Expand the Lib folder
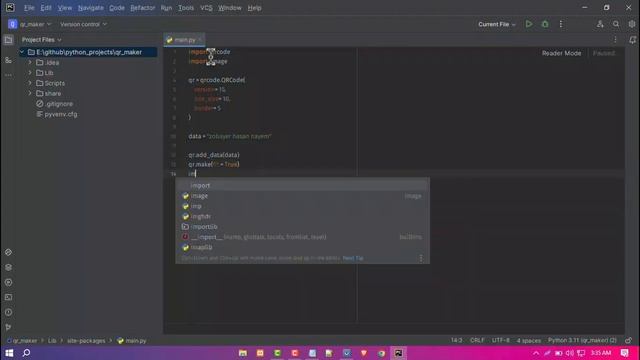 (30, 73)
